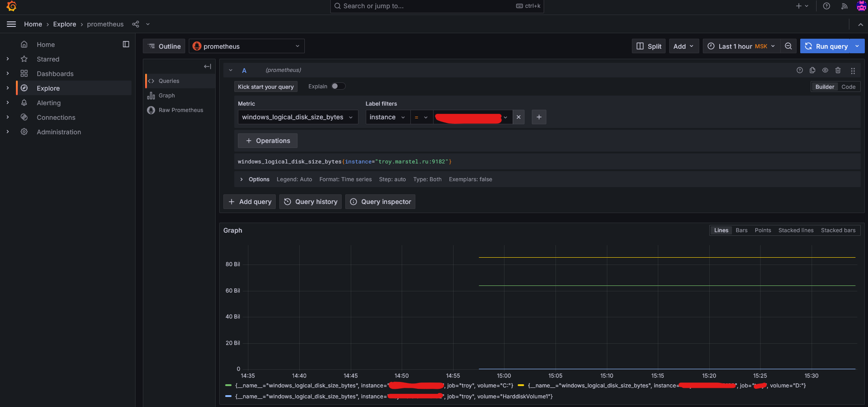This screenshot has height=407, width=868.
Task: Click green legend swatch for volume C:
Action: click(x=228, y=386)
